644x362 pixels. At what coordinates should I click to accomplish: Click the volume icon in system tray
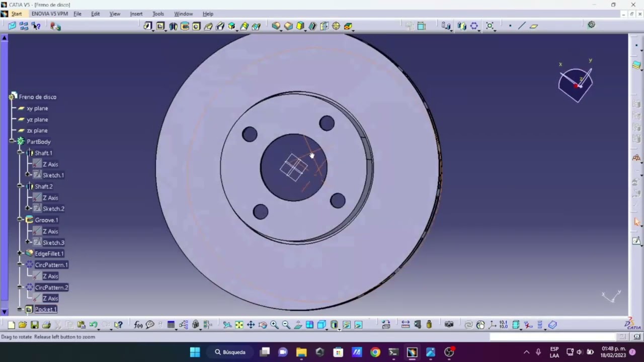(x=579, y=352)
